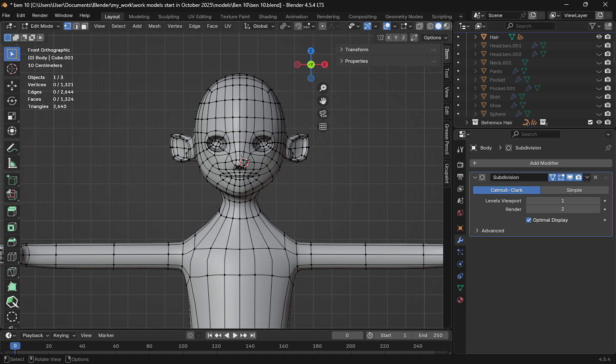Play the animation forward

(235, 335)
